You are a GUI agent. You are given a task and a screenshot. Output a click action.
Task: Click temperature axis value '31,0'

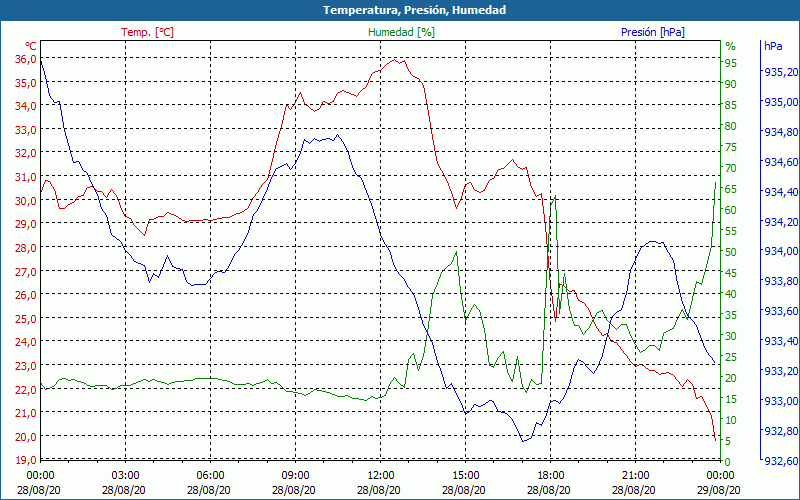point(26,177)
